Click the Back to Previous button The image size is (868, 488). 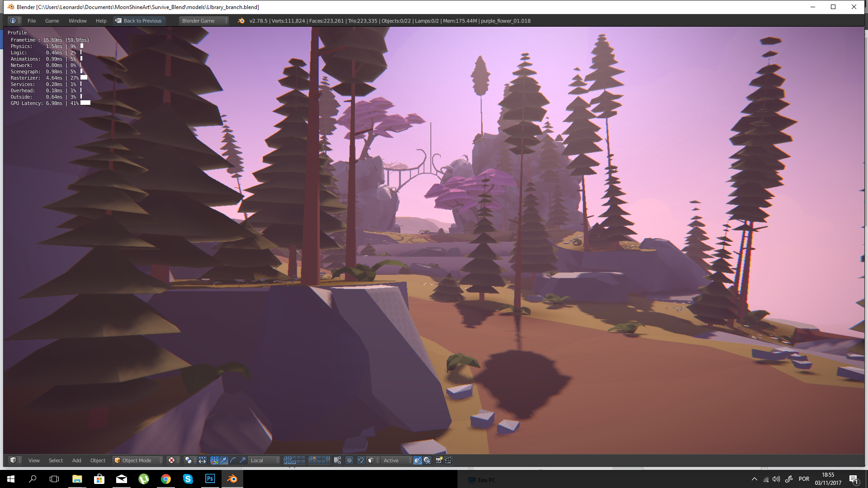(139, 20)
